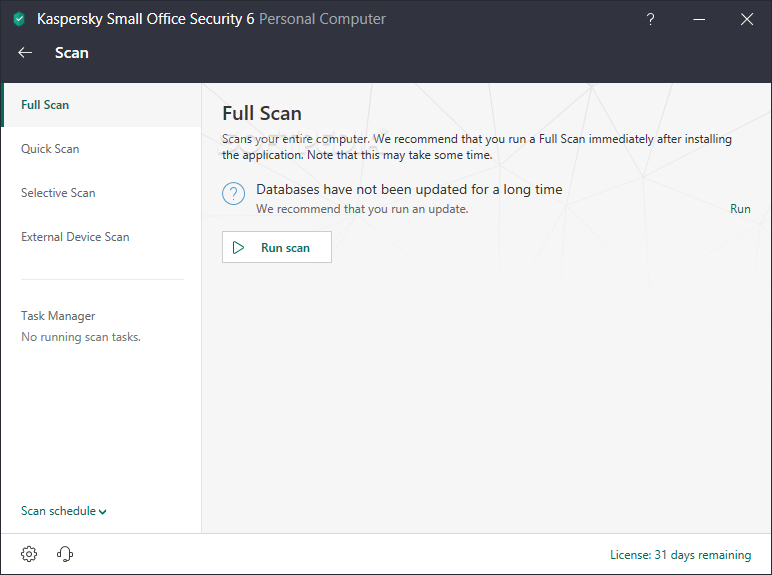Click the License: 31 days remaining link
The width and height of the screenshot is (772, 575).
pyautogui.click(x=680, y=555)
